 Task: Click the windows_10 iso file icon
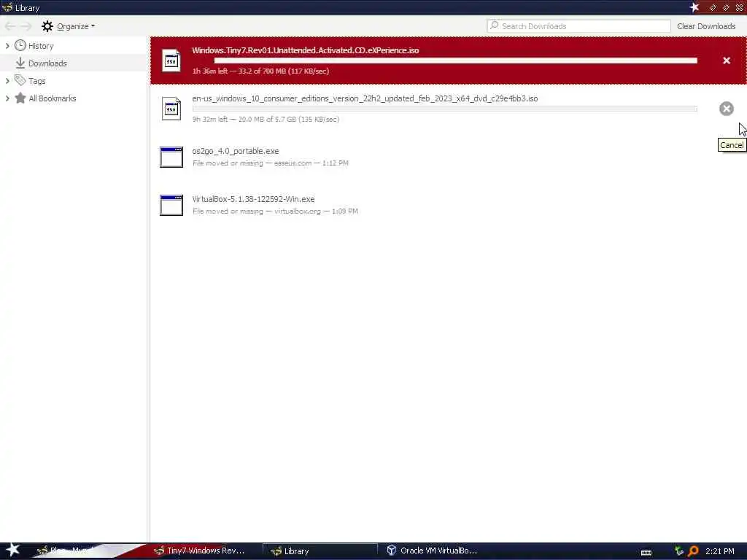tap(171, 109)
